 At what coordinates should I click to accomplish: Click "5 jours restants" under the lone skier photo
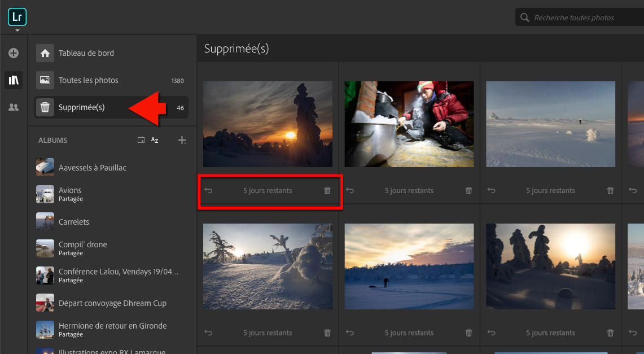(409, 333)
